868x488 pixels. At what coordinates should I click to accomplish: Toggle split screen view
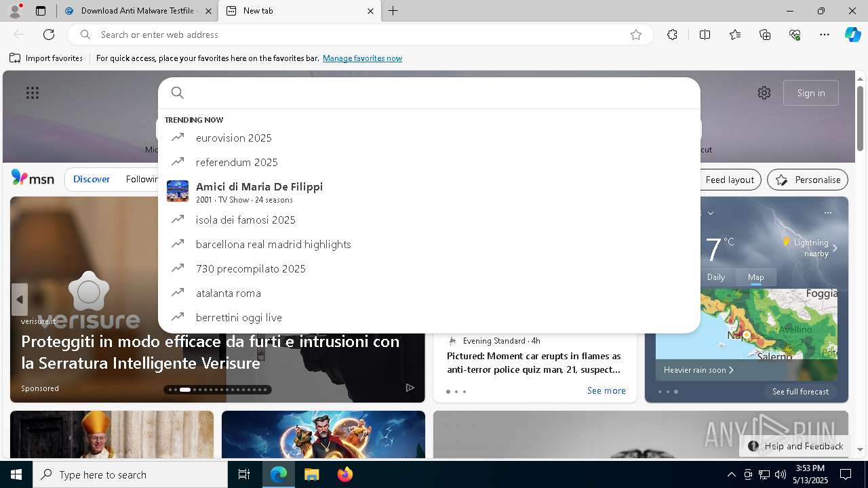tap(705, 35)
